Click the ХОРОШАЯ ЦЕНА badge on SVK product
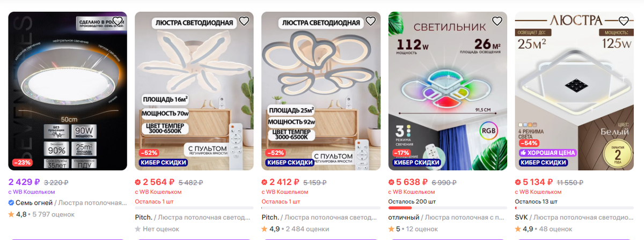This screenshot has width=644, height=240. 548,153
